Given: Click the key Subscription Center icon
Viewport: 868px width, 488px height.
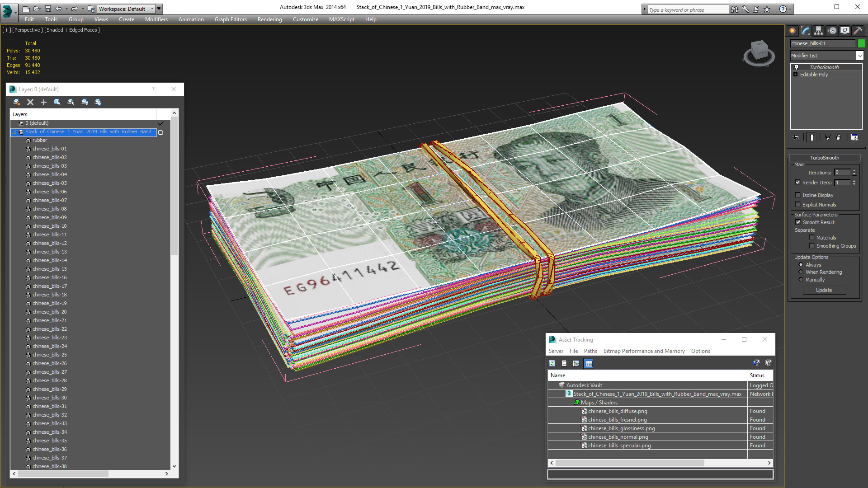Looking at the screenshot, I should pos(745,9).
